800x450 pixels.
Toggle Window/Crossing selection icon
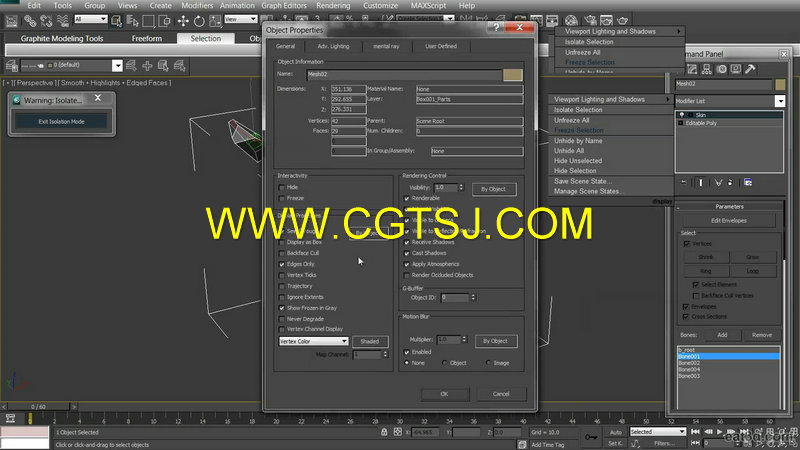(165, 21)
